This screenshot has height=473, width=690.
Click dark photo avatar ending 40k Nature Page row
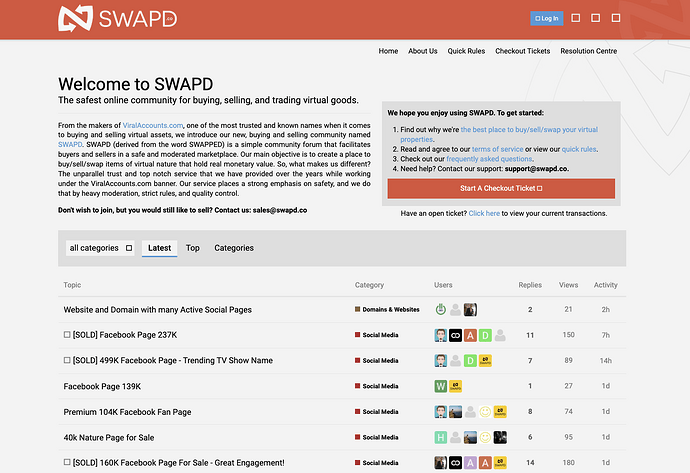click(500, 437)
